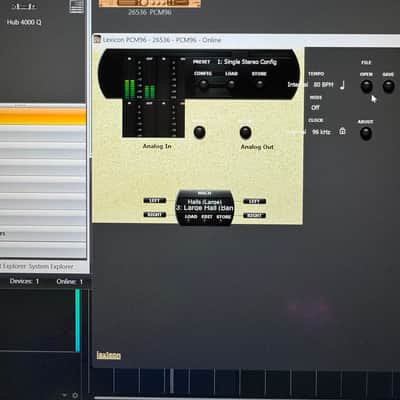Click the RIGHT input button on left side
This screenshot has height=400, width=400.
pyautogui.click(x=155, y=214)
